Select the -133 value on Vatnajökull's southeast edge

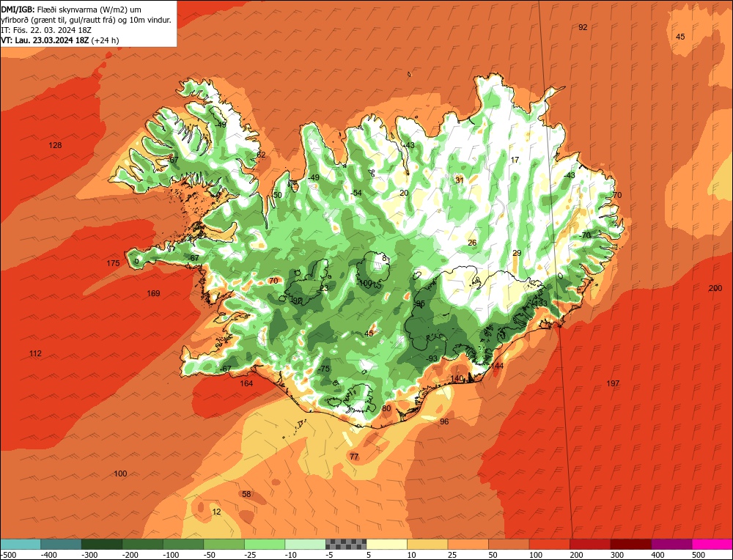click(540, 303)
